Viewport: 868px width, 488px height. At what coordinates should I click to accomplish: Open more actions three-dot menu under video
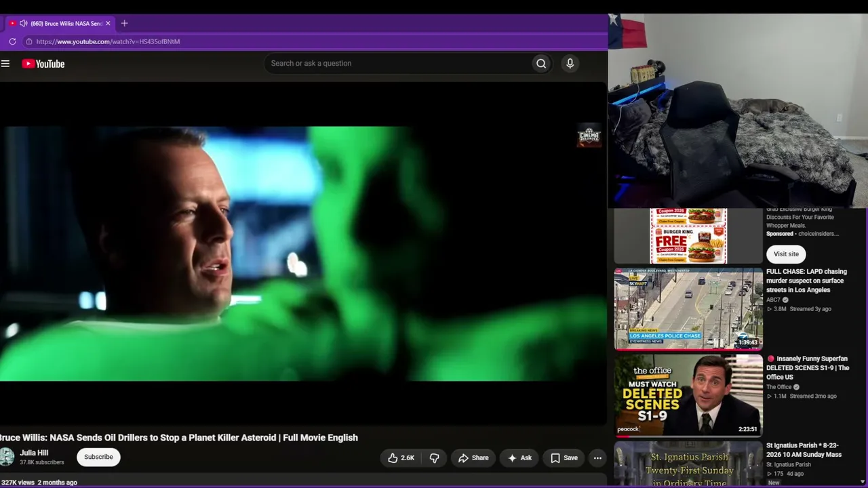tap(597, 458)
